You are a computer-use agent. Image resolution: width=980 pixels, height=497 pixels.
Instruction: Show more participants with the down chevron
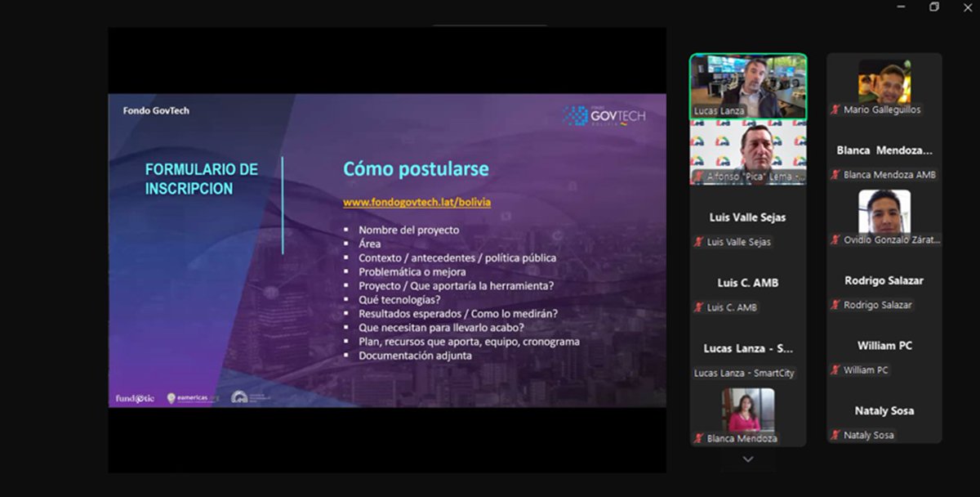(748, 459)
